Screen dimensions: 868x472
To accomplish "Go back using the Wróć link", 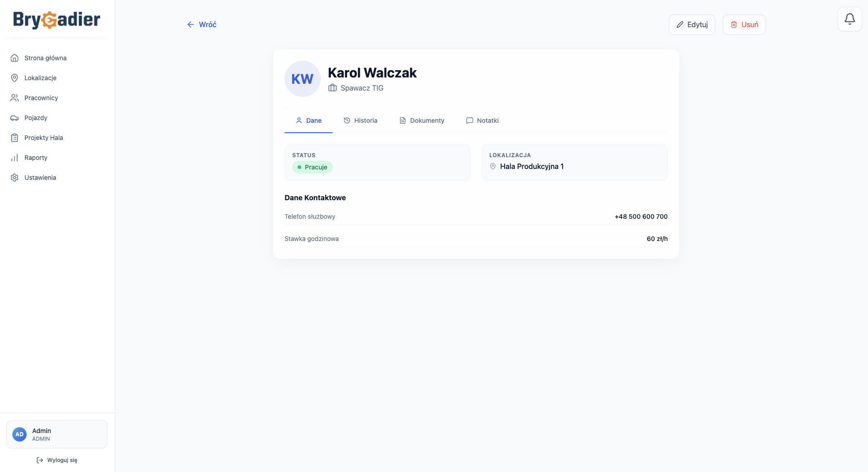I will click(x=202, y=24).
